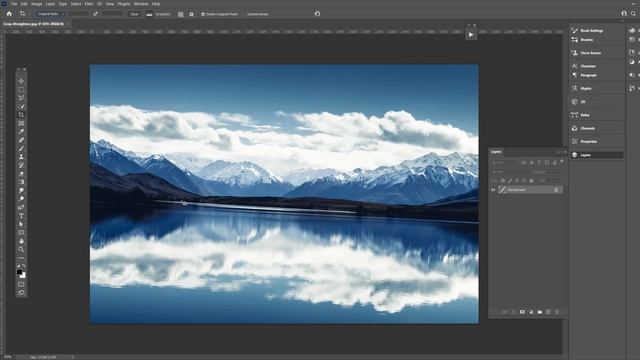Select the Background layer thumbnail
Screen dimensions: 640x360
(502, 190)
